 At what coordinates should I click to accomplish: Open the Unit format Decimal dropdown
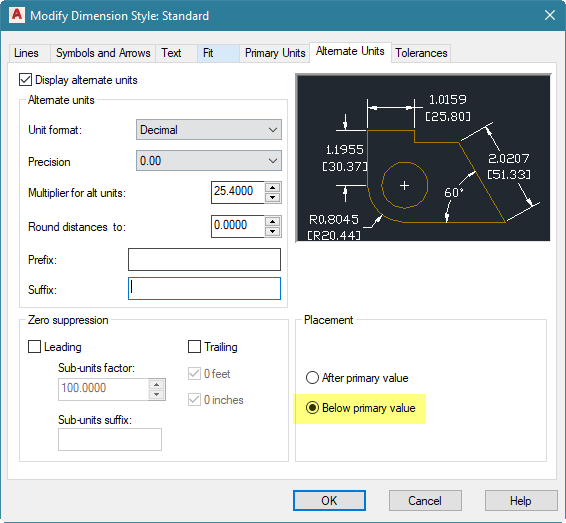209,130
